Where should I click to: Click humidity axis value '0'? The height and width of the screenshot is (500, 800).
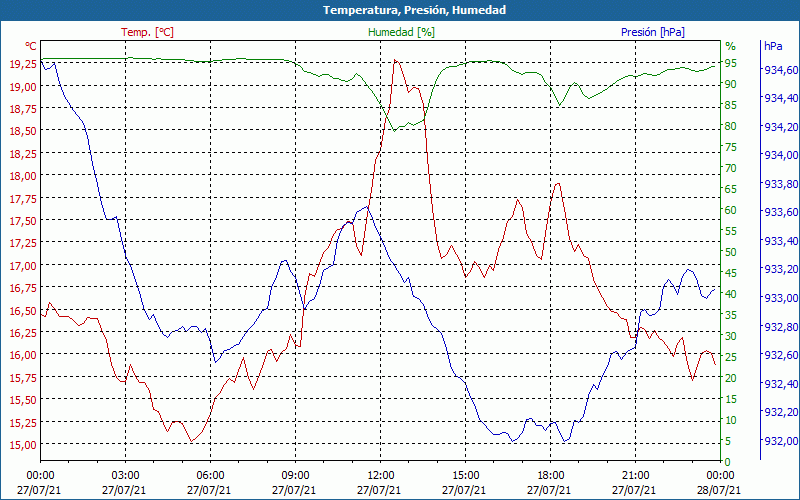coord(728,462)
